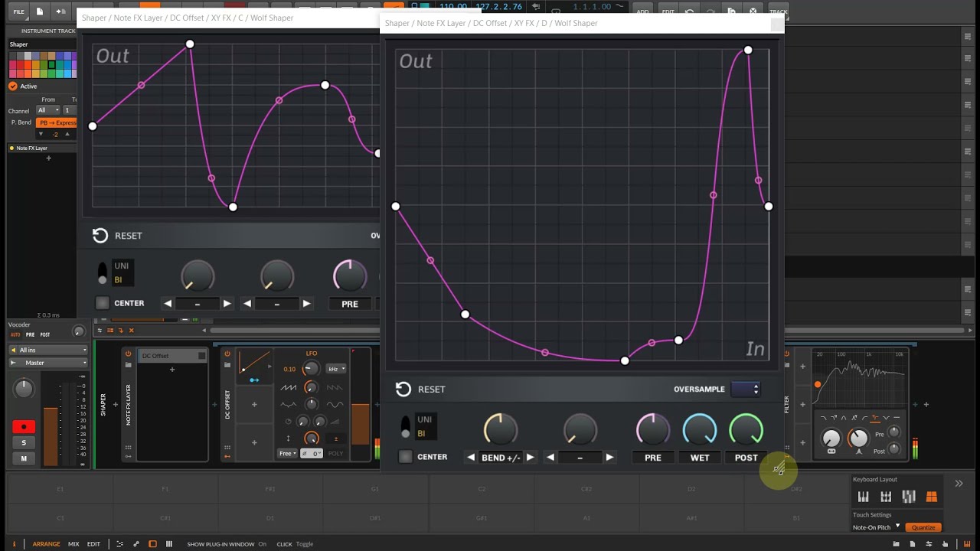Switch to the MIX view
The image size is (980, 551).
[73, 544]
